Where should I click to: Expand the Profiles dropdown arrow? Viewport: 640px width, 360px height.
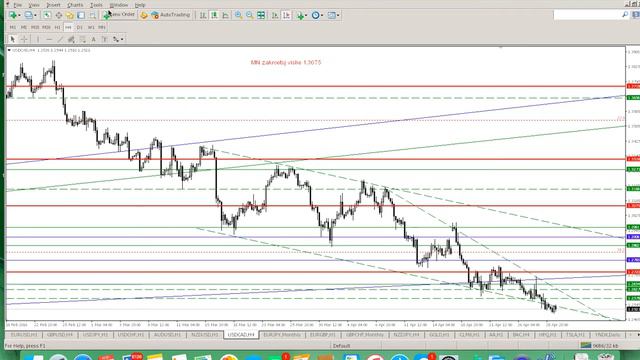35,16
